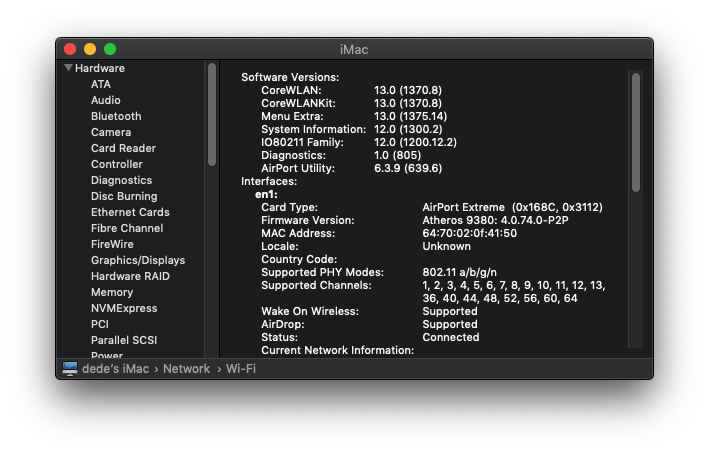This screenshot has width=709, height=453.
Task: Click the Country Code label
Action: 299,260
